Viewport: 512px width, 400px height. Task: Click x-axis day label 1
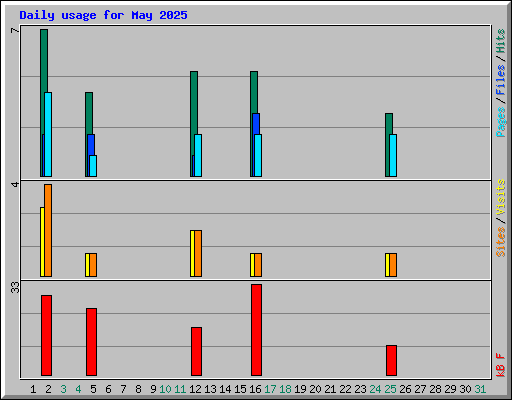click(x=33, y=389)
